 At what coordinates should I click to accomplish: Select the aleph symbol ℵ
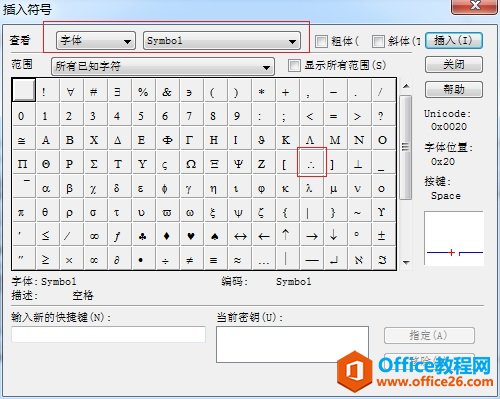(358, 260)
